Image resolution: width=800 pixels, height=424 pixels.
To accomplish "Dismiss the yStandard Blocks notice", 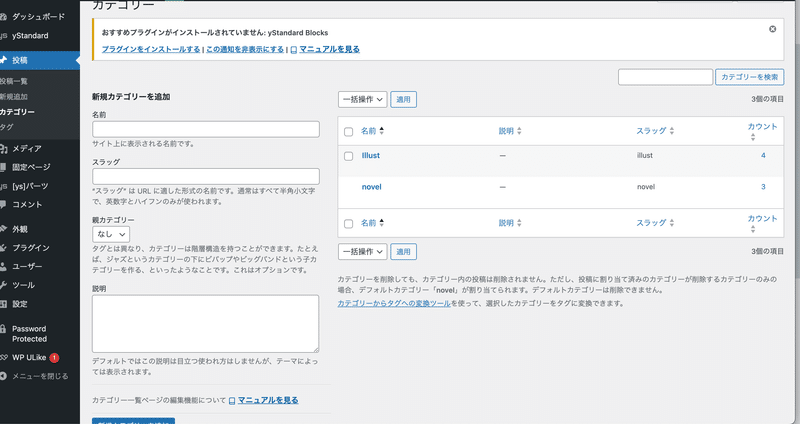I will click(x=772, y=29).
